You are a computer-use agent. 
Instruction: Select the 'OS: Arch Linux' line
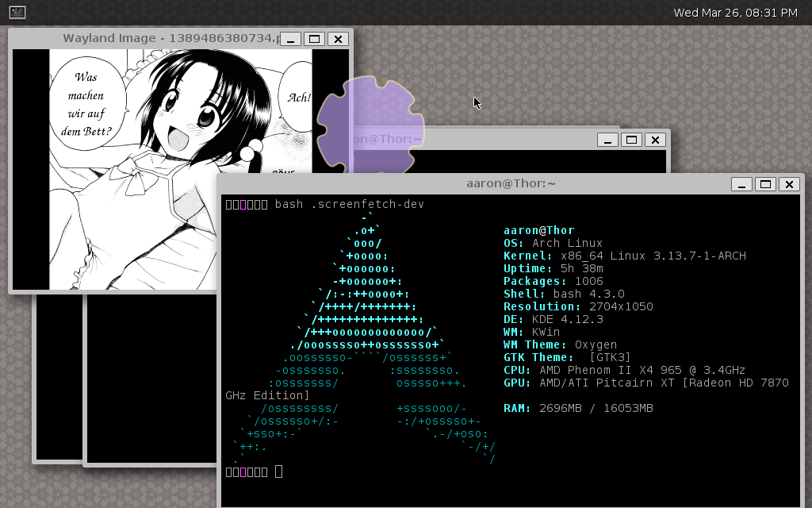tap(553, 243)
